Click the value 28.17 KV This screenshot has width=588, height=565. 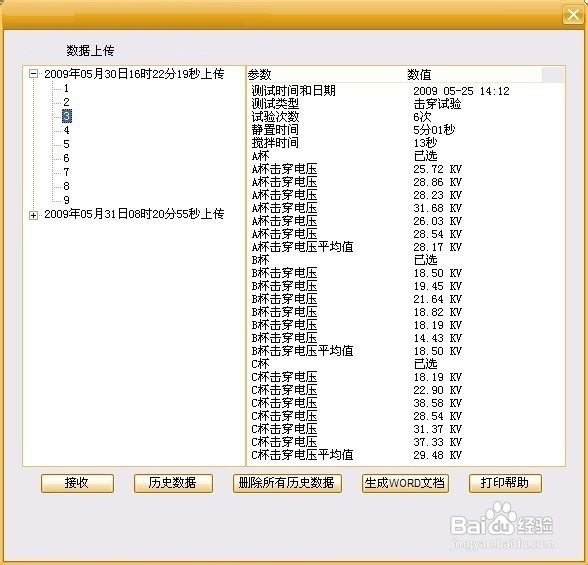click(438, 247)
